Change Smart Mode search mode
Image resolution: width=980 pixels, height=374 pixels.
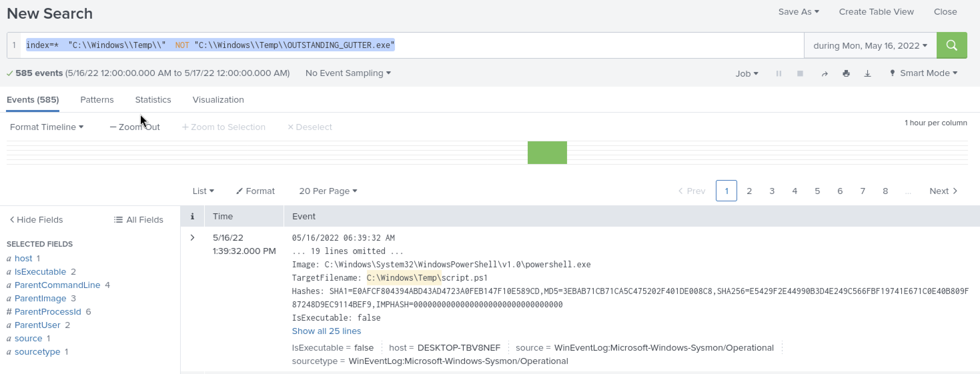pos(923,73)
